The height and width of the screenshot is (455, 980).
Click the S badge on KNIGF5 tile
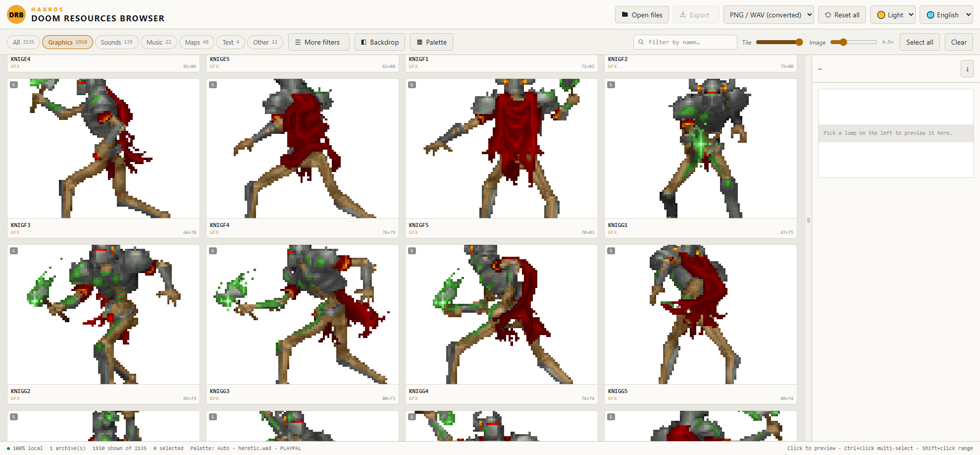pos(412,85)
